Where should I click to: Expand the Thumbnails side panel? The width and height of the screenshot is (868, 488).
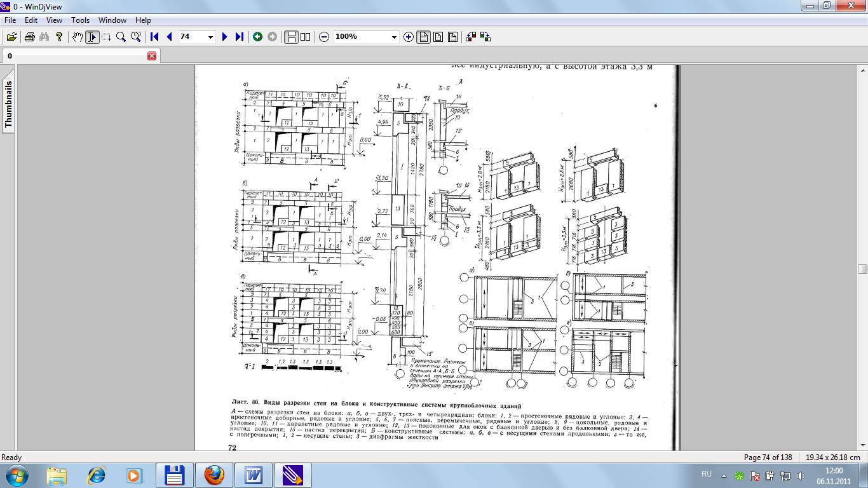(x=8, y=105)
